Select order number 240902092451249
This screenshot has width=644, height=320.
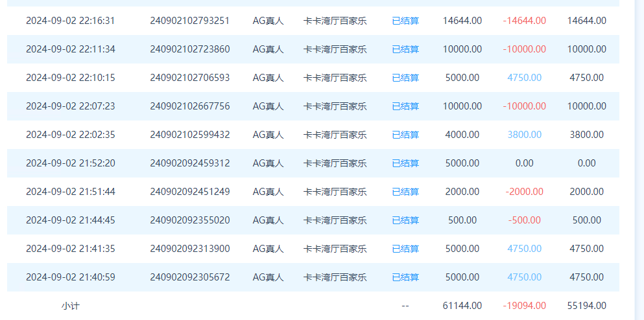tap(190, 192)
